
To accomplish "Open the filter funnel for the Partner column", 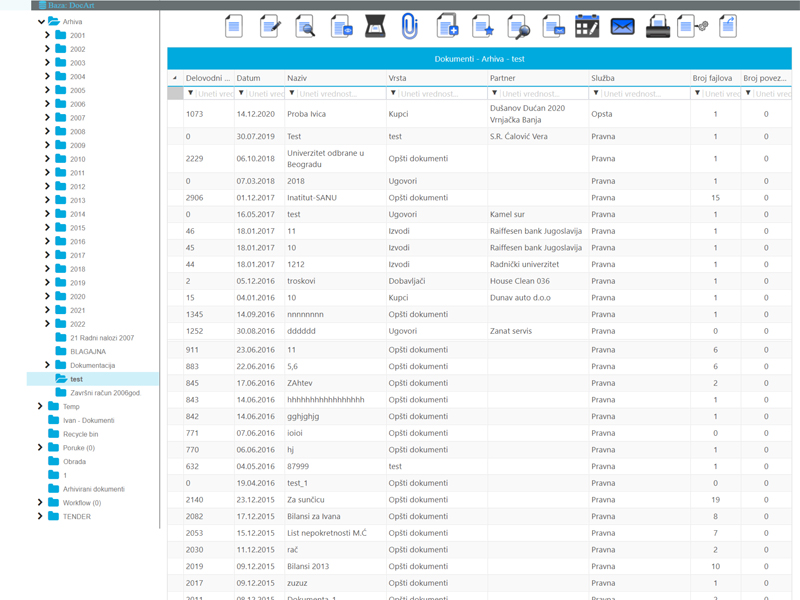I will click(x=494, y=93).
